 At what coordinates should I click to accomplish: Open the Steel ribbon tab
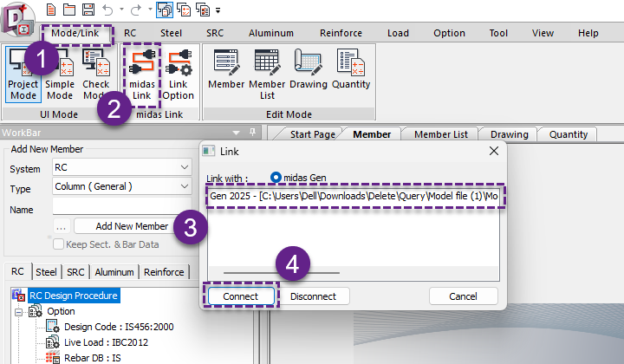click(171, 34)
